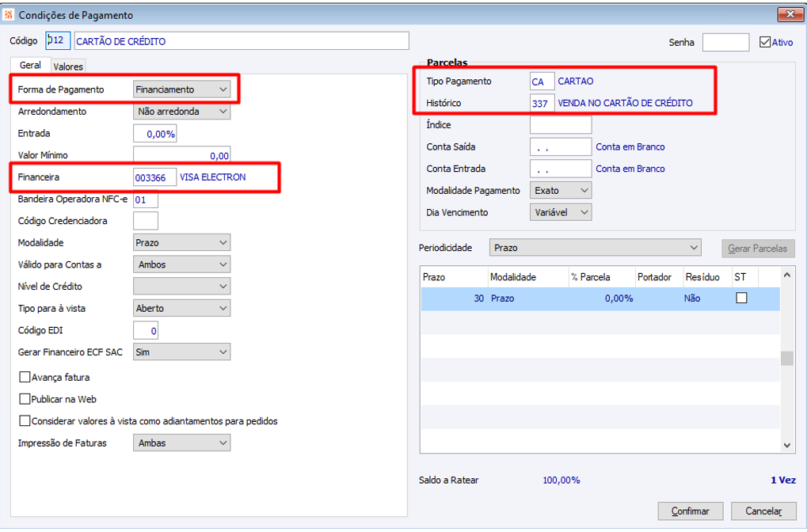Image resolution: width=807 pixels, height=532 pixels.
Task: Click the Valor Mínimo field
Action: point(181,155)
